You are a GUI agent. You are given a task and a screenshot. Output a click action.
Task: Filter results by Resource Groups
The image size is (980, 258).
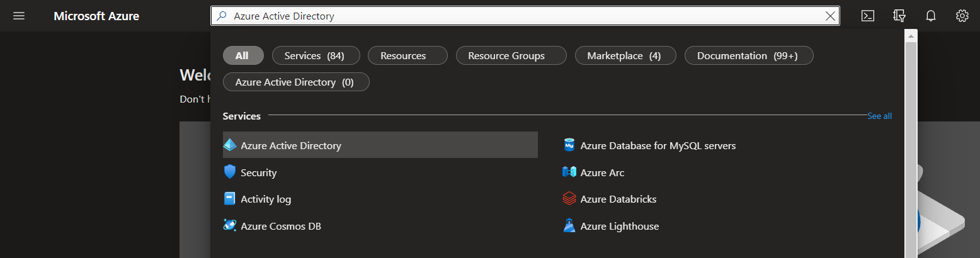tap(511, 55)
